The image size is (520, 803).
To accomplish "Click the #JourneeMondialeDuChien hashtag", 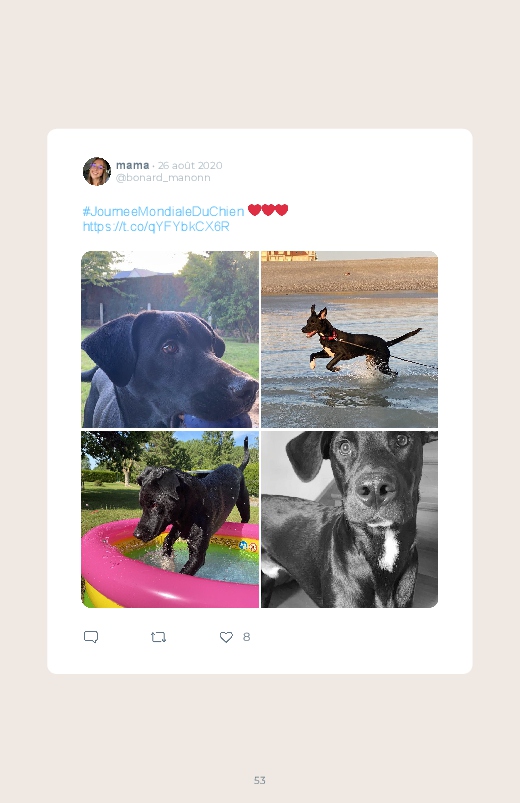I will tap(163, 212).
